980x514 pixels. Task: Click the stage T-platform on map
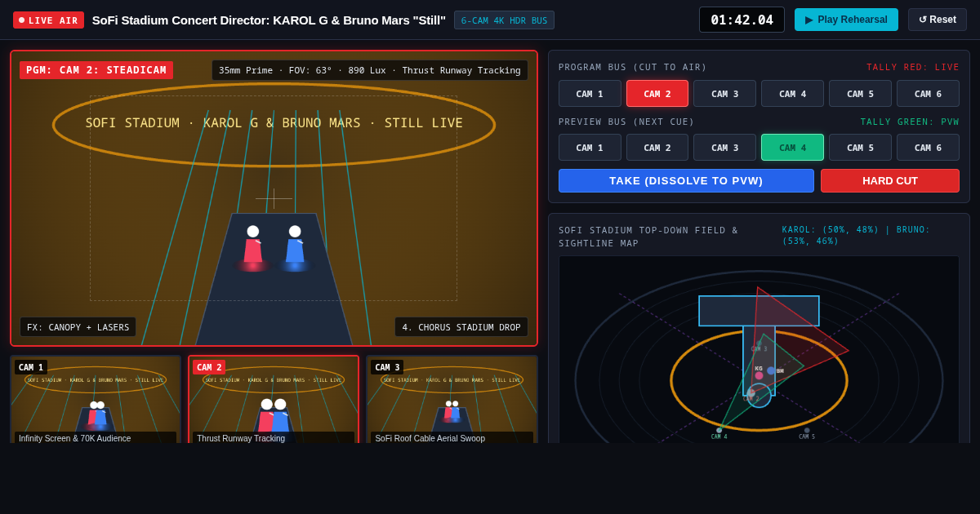click(759, 311)
